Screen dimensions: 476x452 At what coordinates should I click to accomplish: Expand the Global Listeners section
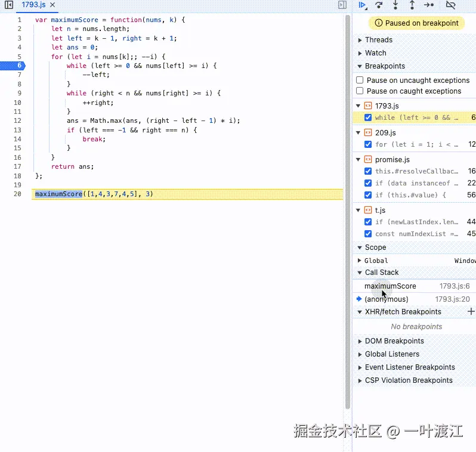(360, 354)
